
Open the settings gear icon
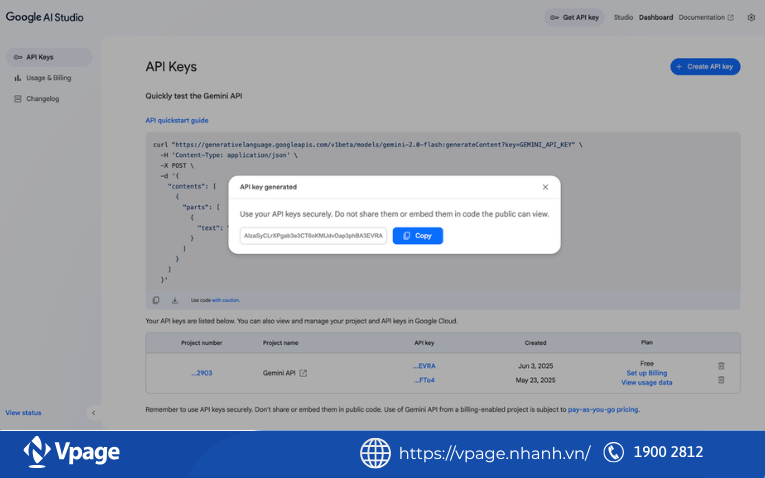[751, 18]
